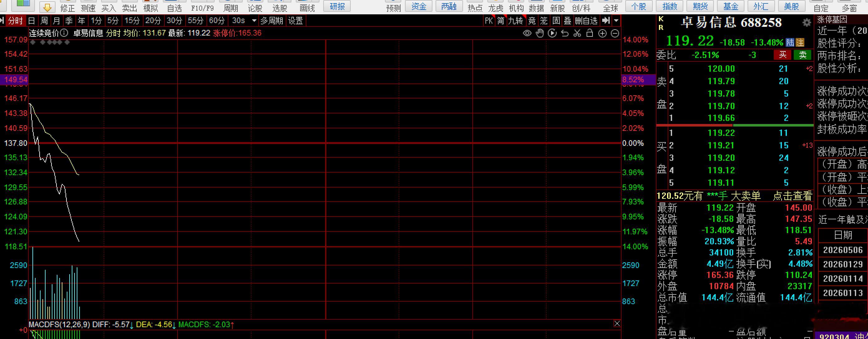Switch to 季 quarterly chart tab

point(69,21)
